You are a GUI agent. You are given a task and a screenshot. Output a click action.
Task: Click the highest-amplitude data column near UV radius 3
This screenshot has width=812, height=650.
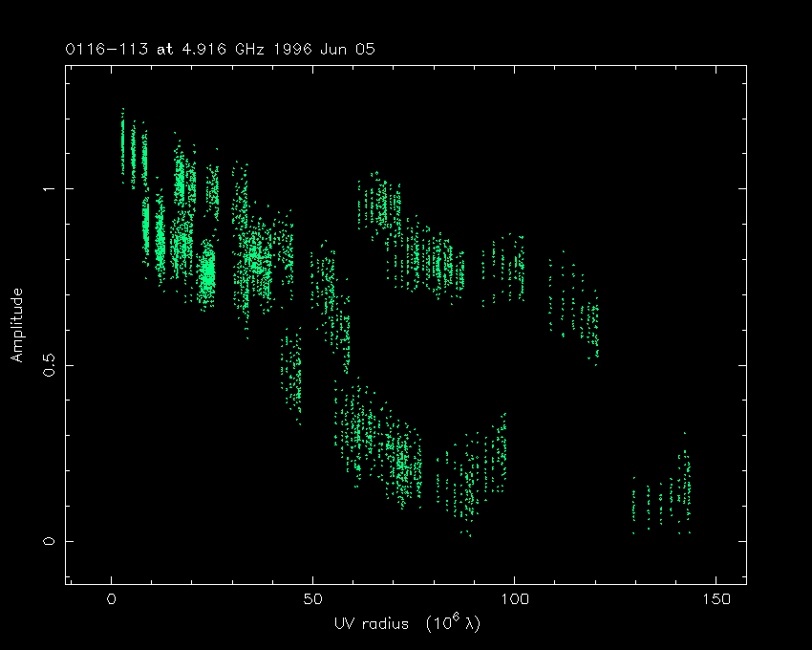pyautogui.click(x=123, y=143)
